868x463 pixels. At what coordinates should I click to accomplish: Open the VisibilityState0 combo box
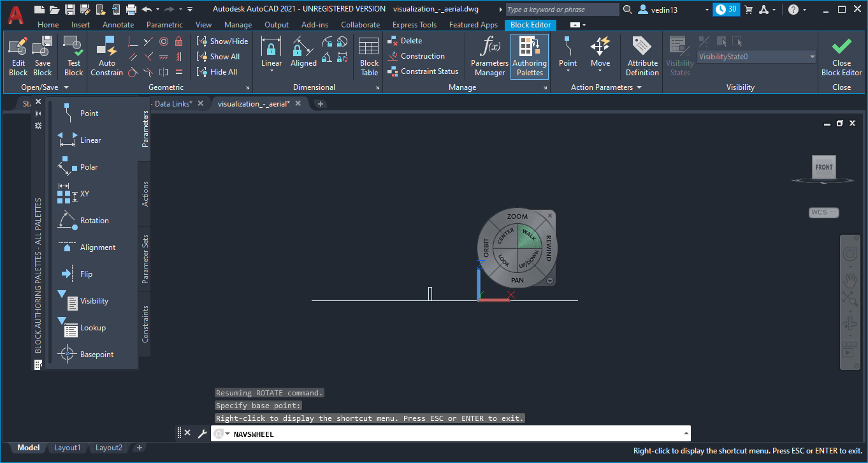757,57
